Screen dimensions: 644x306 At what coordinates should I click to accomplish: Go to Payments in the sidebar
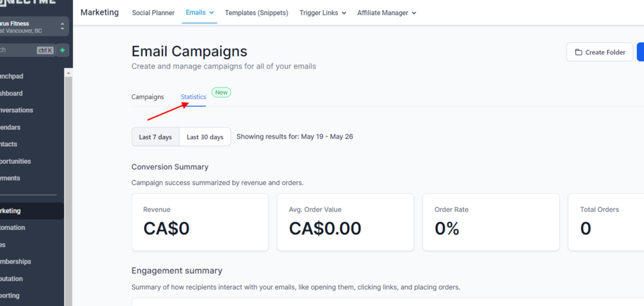pos(10,178)
